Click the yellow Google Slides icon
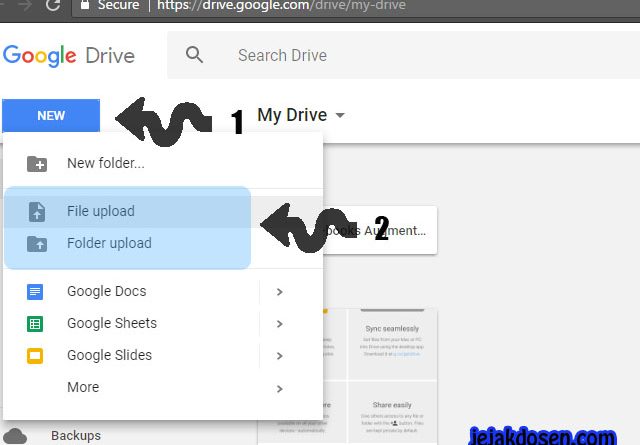 pyautogui.click(x=35, y=356)
